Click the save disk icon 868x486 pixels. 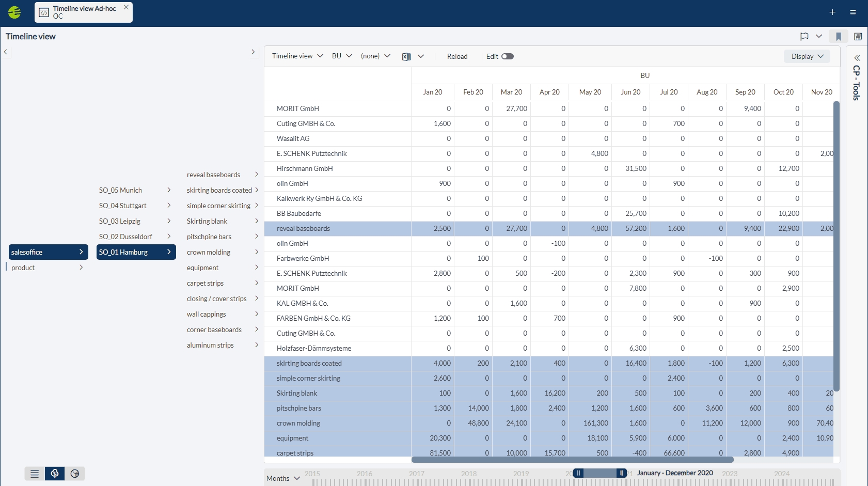point(858,36)
